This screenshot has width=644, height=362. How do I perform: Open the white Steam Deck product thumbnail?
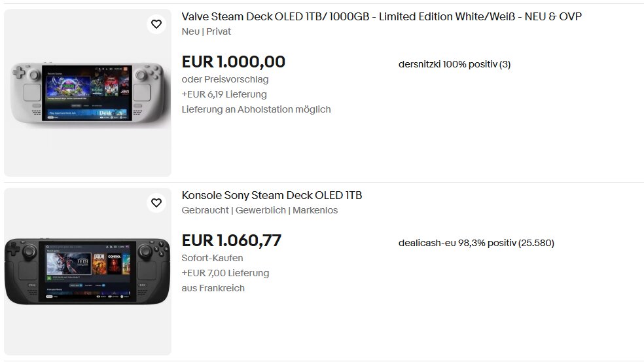[x=87, y=92]
